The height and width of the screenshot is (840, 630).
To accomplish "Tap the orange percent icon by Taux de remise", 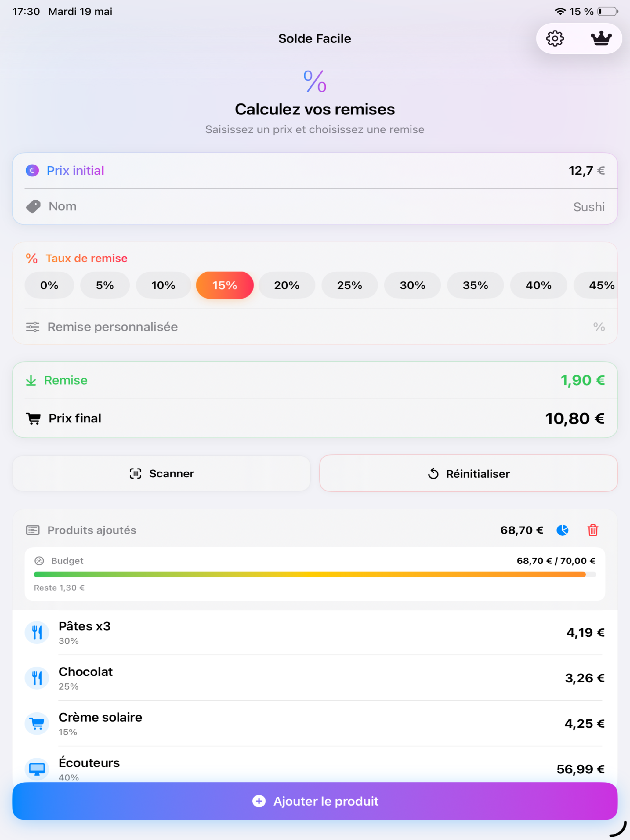I will click(x=31, y=258).
